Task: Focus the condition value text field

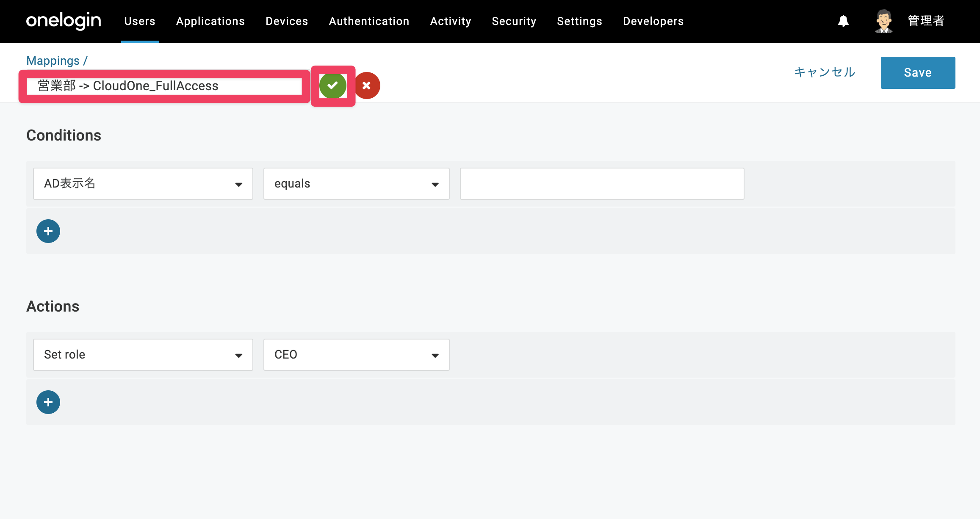Action: (x=602, y=184)
